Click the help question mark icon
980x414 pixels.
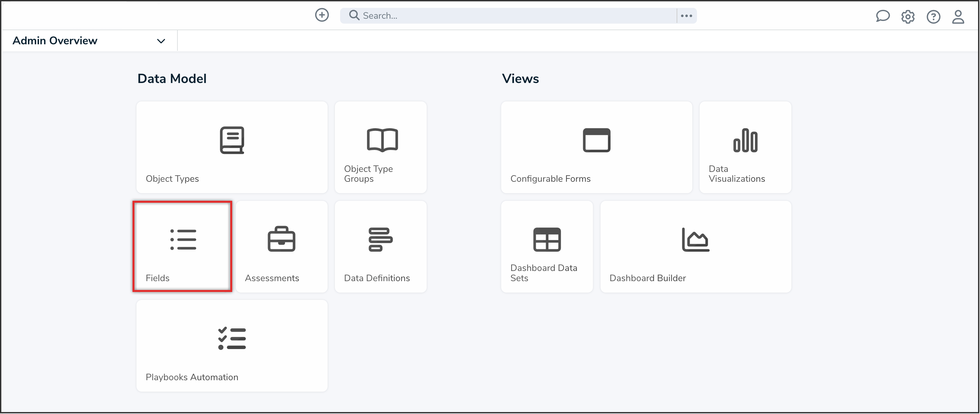(x=933, y=17)
